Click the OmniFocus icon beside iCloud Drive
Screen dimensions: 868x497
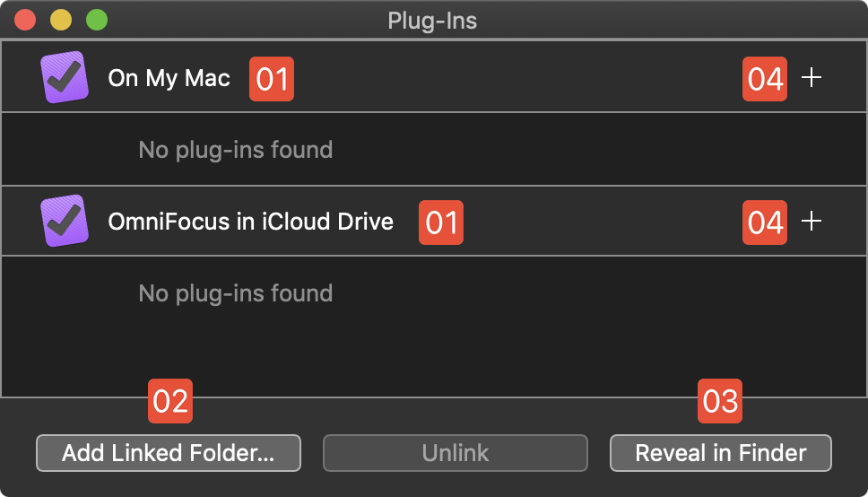(x=64, y=221)
